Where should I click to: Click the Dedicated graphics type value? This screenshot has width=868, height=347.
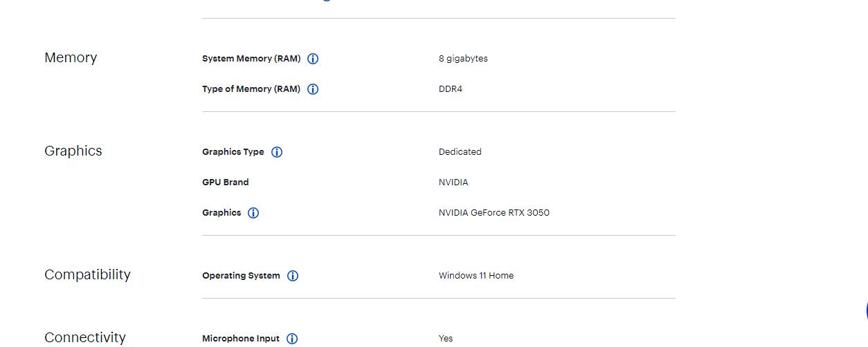click(x=460, y=152)
